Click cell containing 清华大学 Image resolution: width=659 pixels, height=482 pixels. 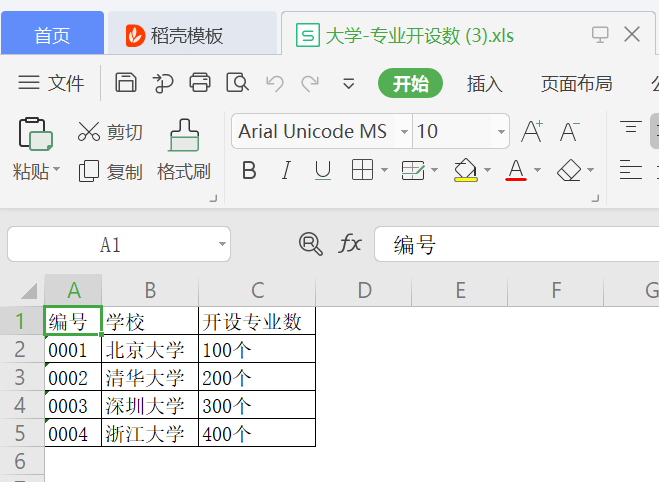[150, 377]
